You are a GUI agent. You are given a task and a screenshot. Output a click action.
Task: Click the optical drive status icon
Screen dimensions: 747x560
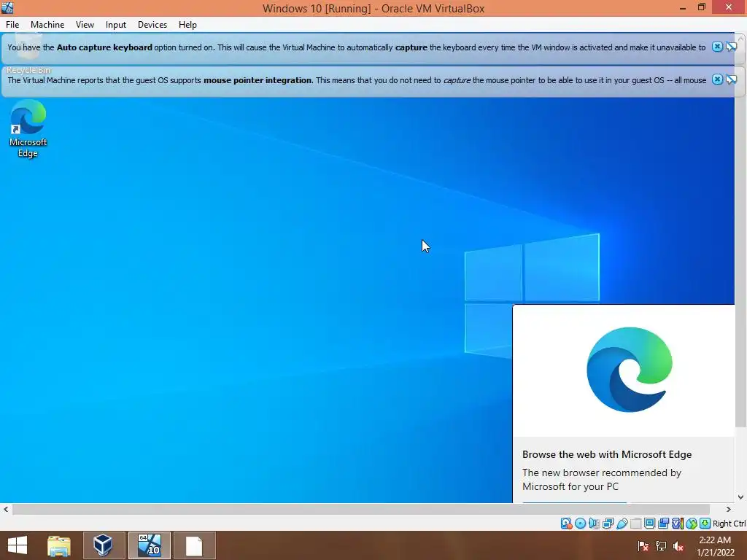pos(580,524)
